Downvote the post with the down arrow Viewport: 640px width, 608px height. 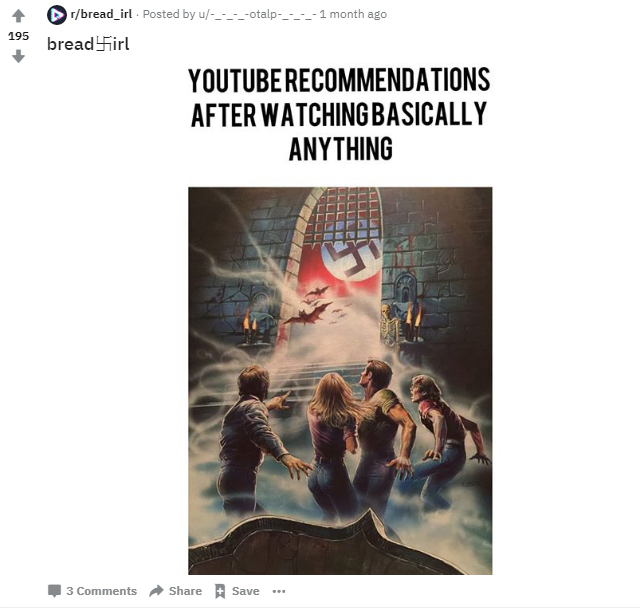pos(18,56)
